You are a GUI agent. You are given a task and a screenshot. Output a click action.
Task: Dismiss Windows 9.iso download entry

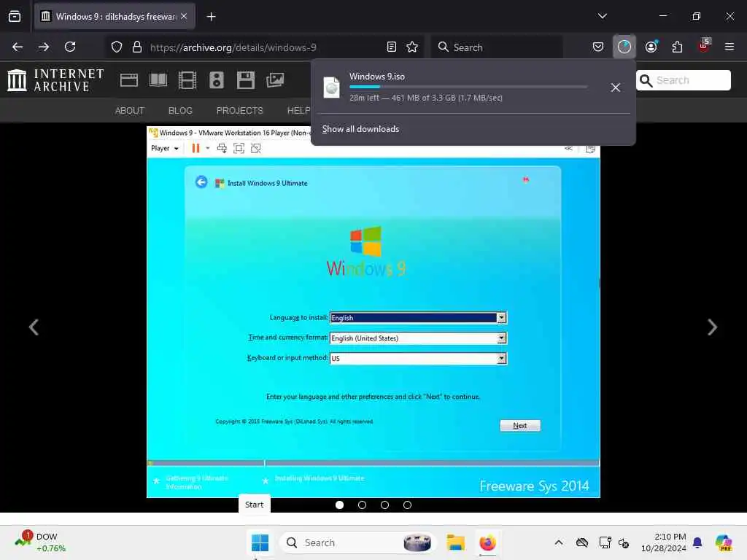coord(616,87)
